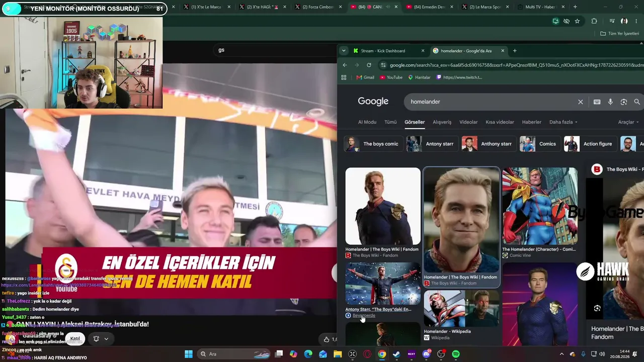
Task: Open Haritalar bookmark
Action: [419, 77]
